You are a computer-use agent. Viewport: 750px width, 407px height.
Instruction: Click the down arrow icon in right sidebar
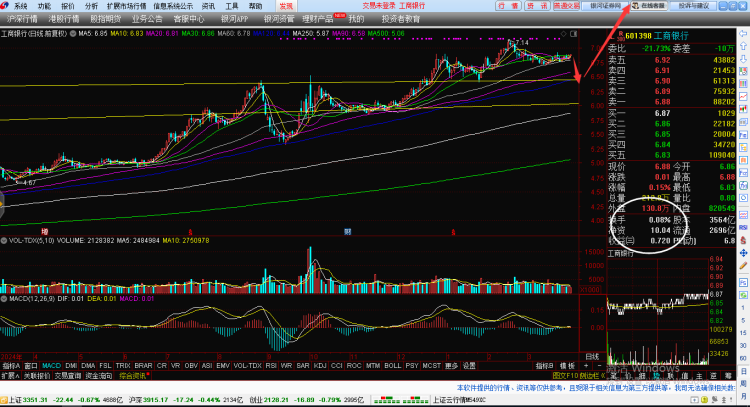pyautogui.click(x=743, y=59)
